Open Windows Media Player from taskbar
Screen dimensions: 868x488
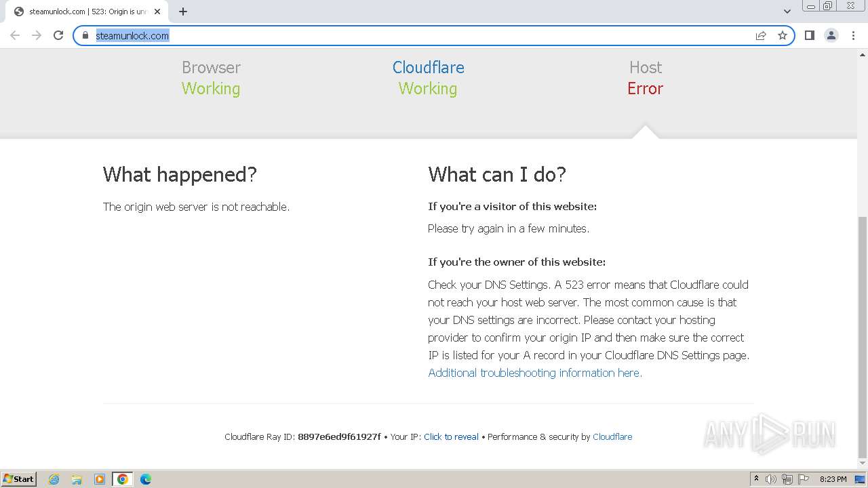click(100, 479)
